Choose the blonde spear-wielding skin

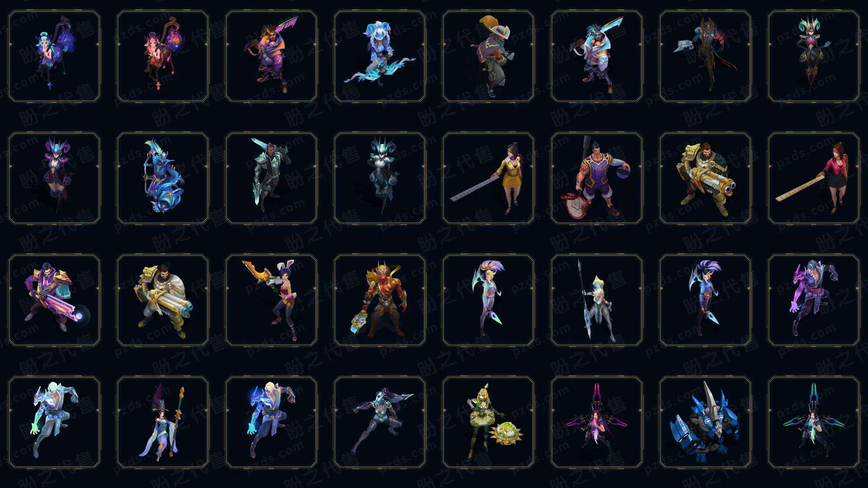click(597, 300)
